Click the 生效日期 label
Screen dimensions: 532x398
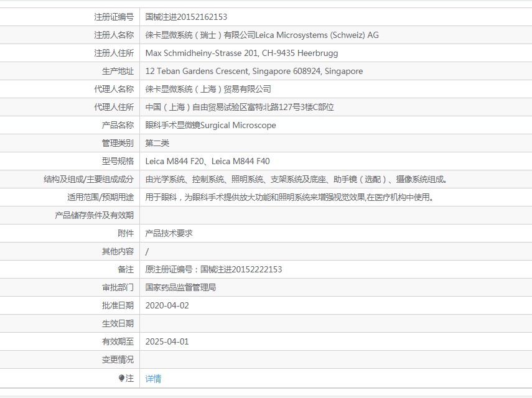pyautogui.click(x=118, y=323)
